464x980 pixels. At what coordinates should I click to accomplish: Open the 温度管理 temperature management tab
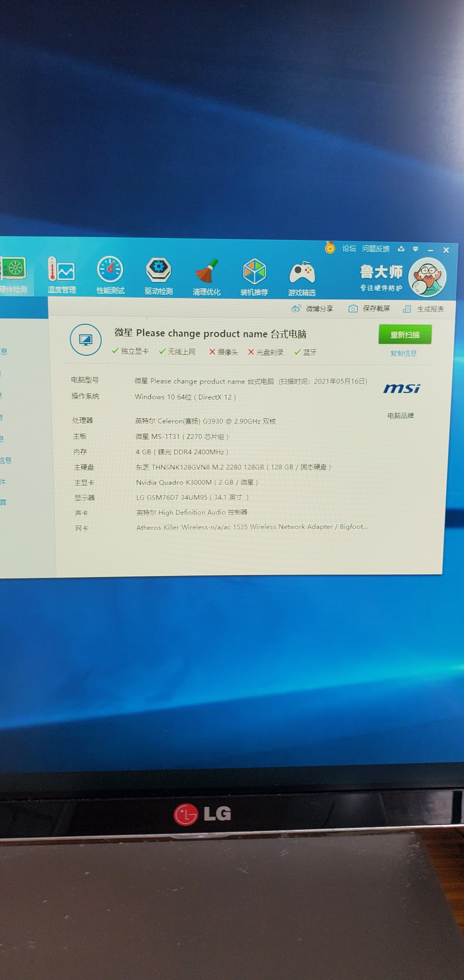(62, 276)
